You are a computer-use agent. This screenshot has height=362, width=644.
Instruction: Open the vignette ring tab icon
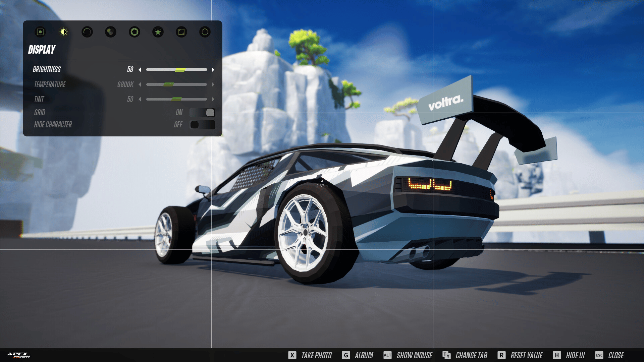tap(87, 32)
